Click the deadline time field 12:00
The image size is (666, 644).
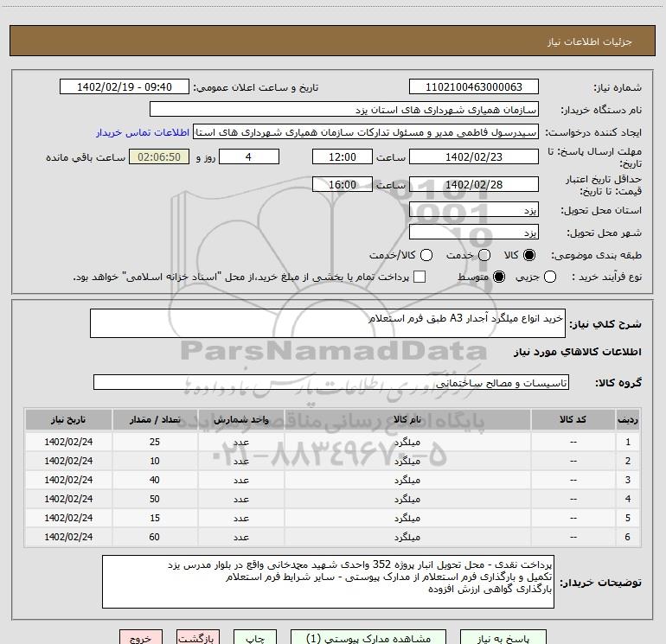(343, 156)
